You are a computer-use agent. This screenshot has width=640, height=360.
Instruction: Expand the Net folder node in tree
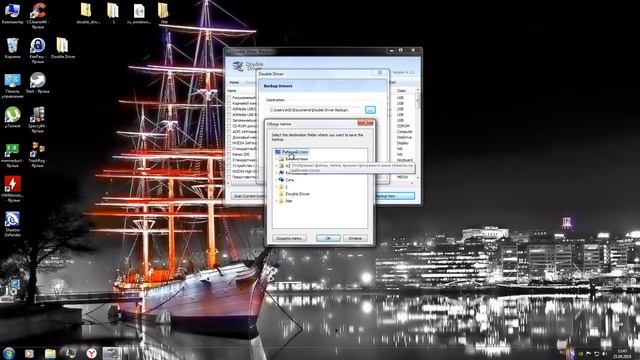tap(276, 201)
